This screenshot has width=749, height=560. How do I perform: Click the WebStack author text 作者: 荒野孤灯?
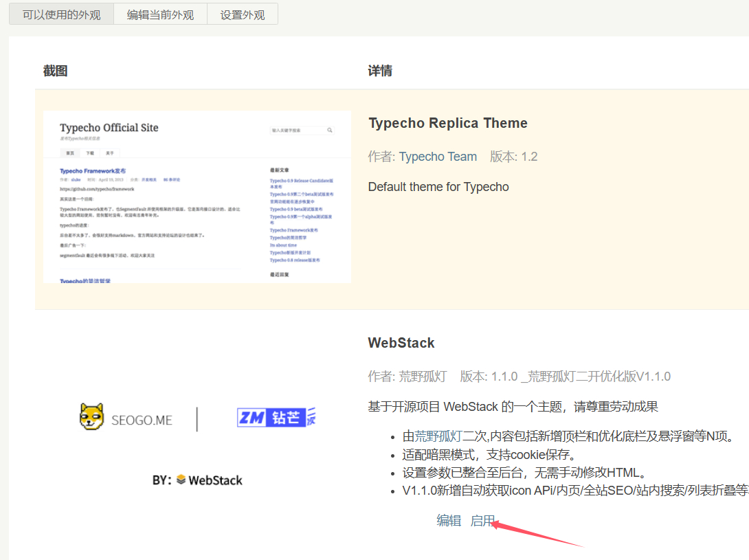tap(407, 377)
